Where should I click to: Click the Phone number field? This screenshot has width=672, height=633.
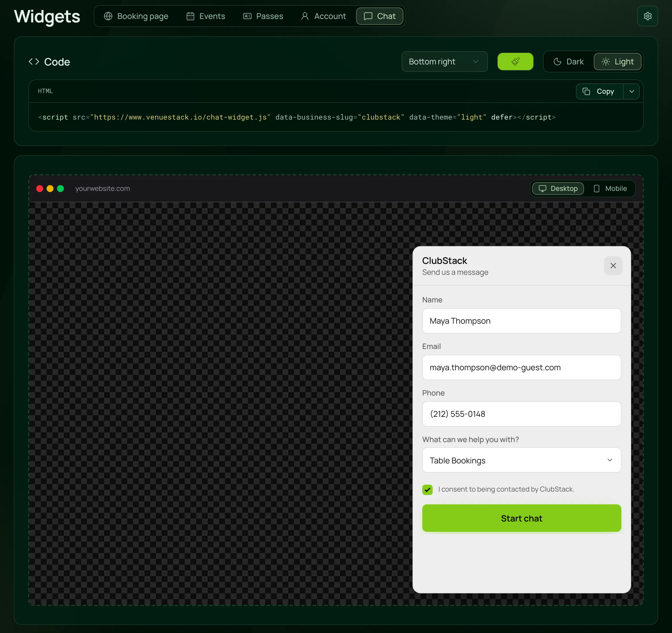pyautogui.click(x=521, y=414)
